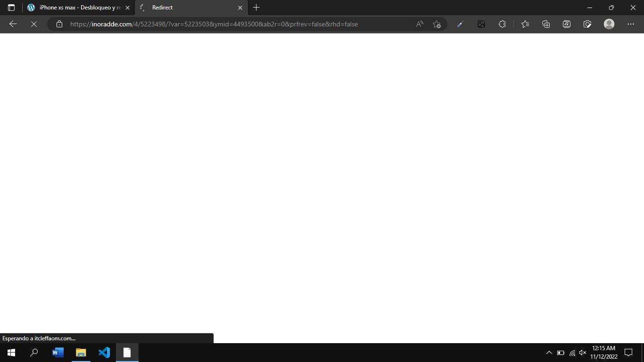Screen dimensions: 644x362
Task: Click the back navigation arrow
Action: [x=13, y=24]
